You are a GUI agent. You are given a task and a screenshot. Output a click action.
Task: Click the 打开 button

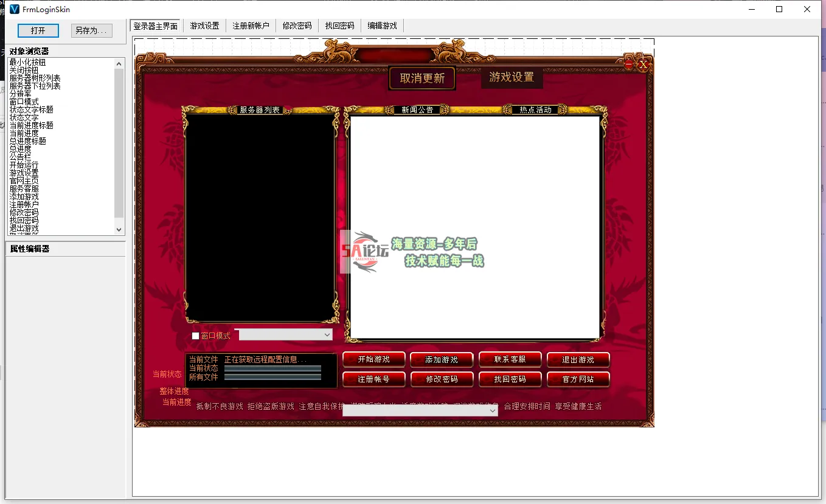[x=38, y=30]
